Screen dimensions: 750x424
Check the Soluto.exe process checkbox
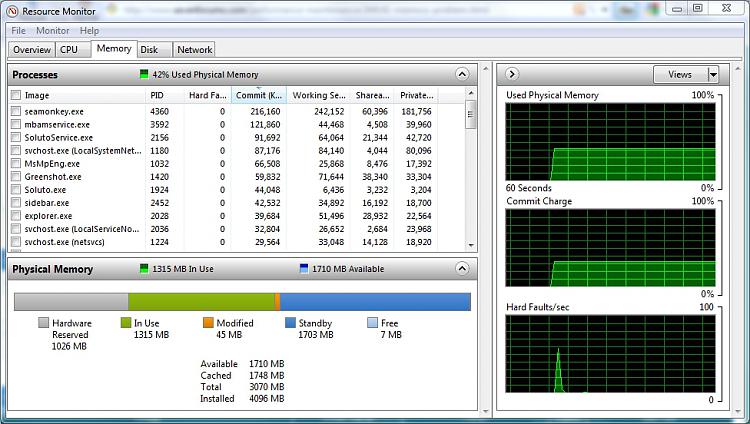[x=16, y=190]
